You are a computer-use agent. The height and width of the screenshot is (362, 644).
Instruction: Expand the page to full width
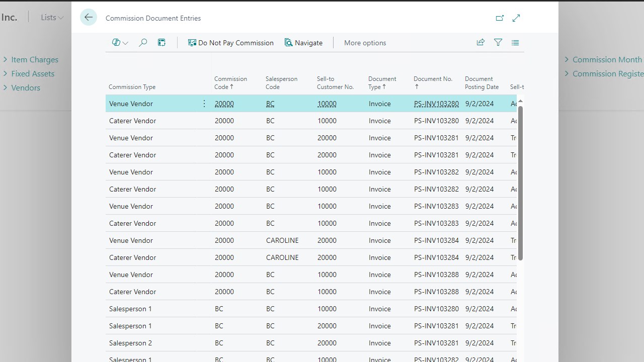tap(516, 18)
